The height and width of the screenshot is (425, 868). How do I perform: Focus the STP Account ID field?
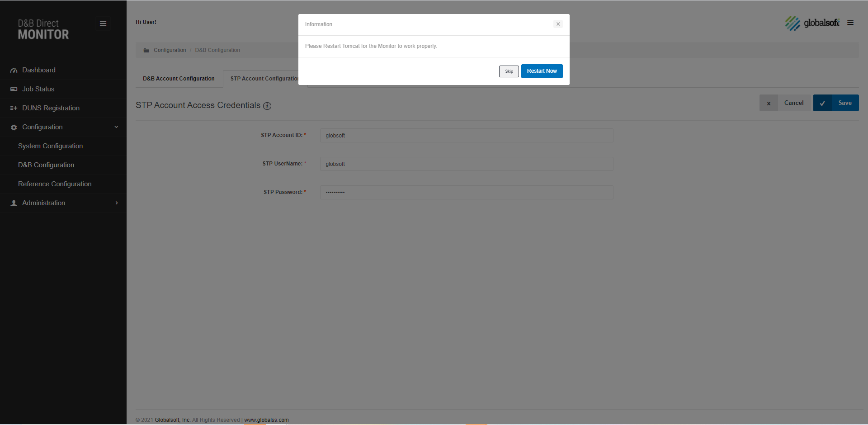pyautogui.click(x=467, y=136)
